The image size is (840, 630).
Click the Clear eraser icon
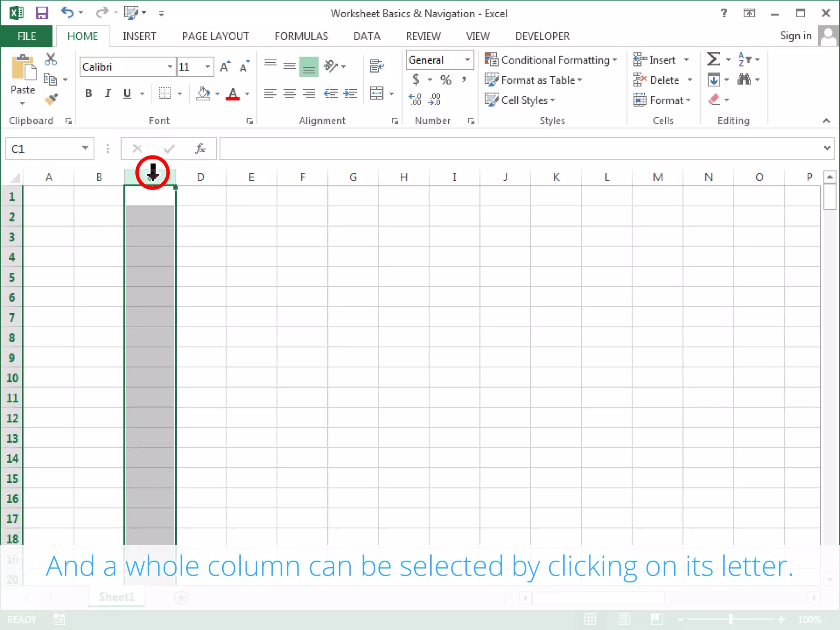714,99
